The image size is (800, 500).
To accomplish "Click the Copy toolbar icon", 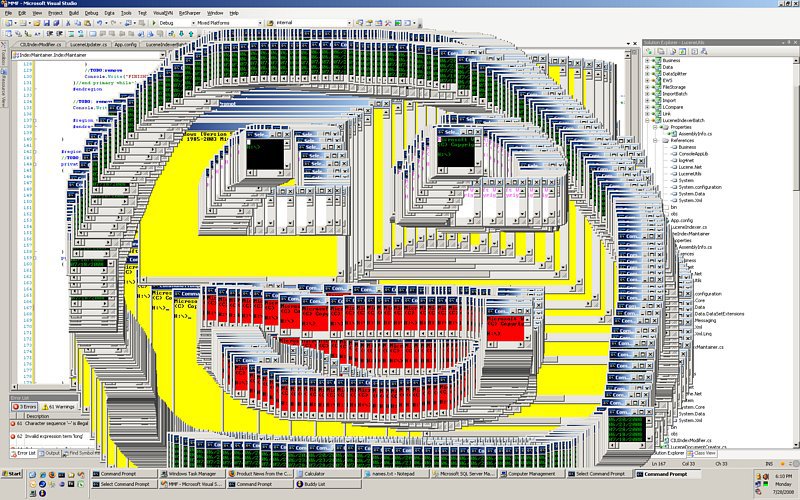I will (x=78, y=23).
